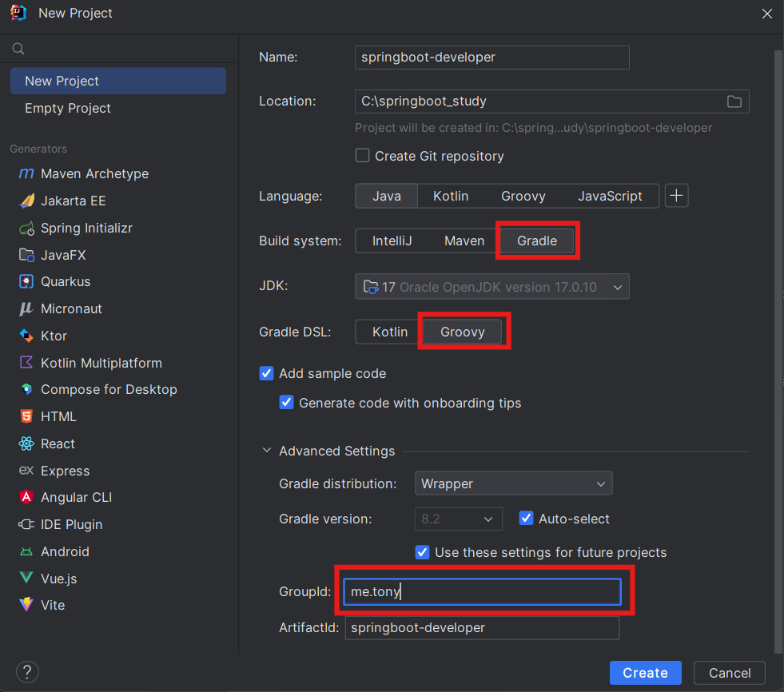Close the New Project dialog
The height and width of the screenshot is (692, 784).
[767, 14]
